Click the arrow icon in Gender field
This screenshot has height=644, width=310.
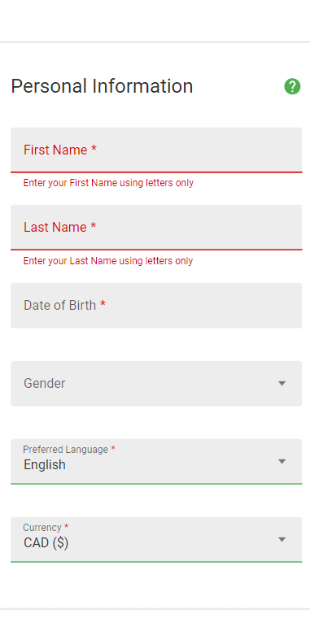click(282, 383)
